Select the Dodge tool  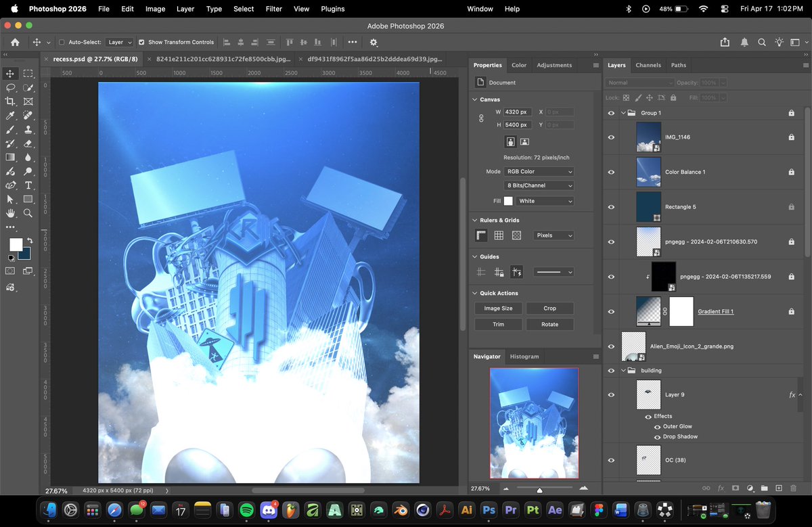pyautogui.click(x=28, y=171)
